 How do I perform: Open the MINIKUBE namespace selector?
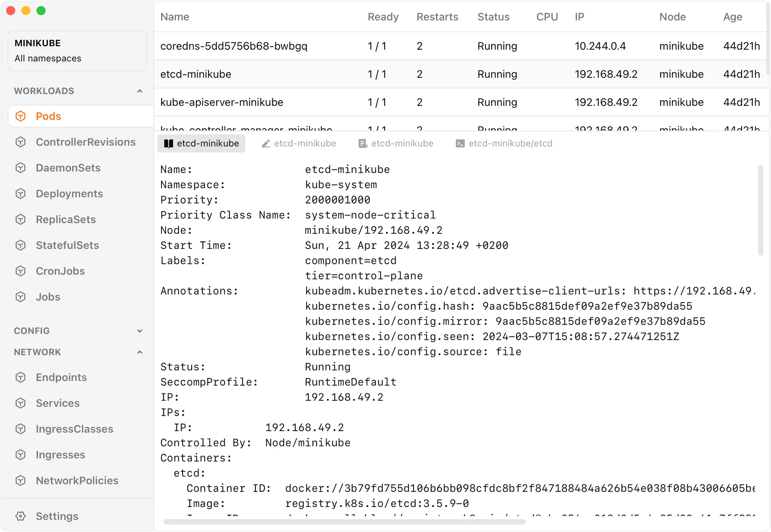click(x=77, y=50)
